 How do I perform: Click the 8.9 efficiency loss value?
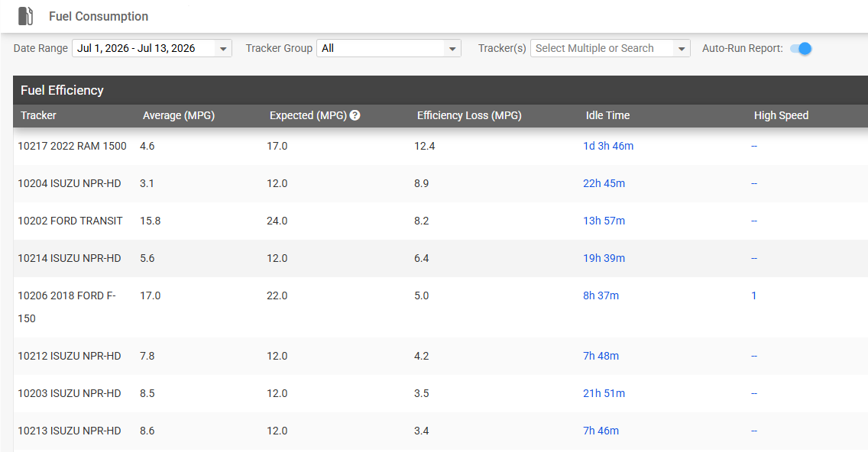(x=421, y=183)
